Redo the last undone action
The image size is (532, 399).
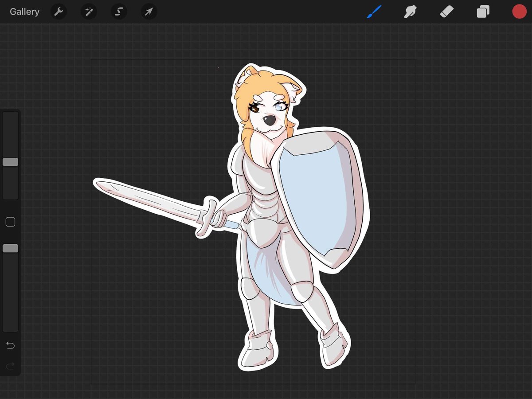10,366
